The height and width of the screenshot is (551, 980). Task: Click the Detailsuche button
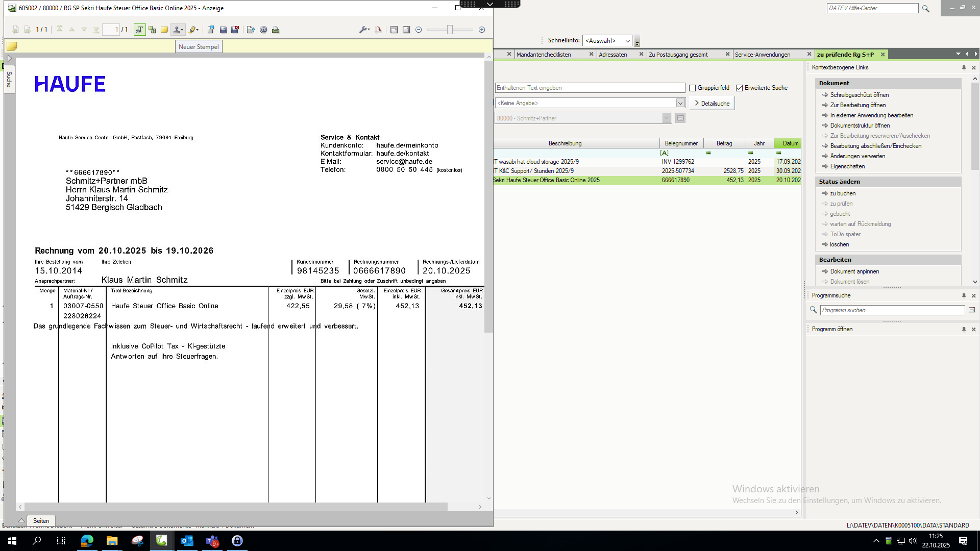(712, 103)
